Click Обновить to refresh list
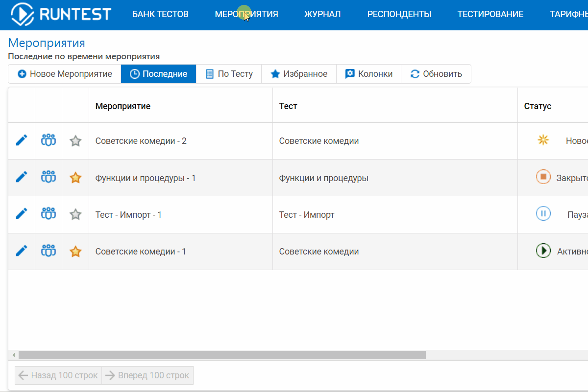This screenshot has height=392, width=588. (x=436, y=74)
